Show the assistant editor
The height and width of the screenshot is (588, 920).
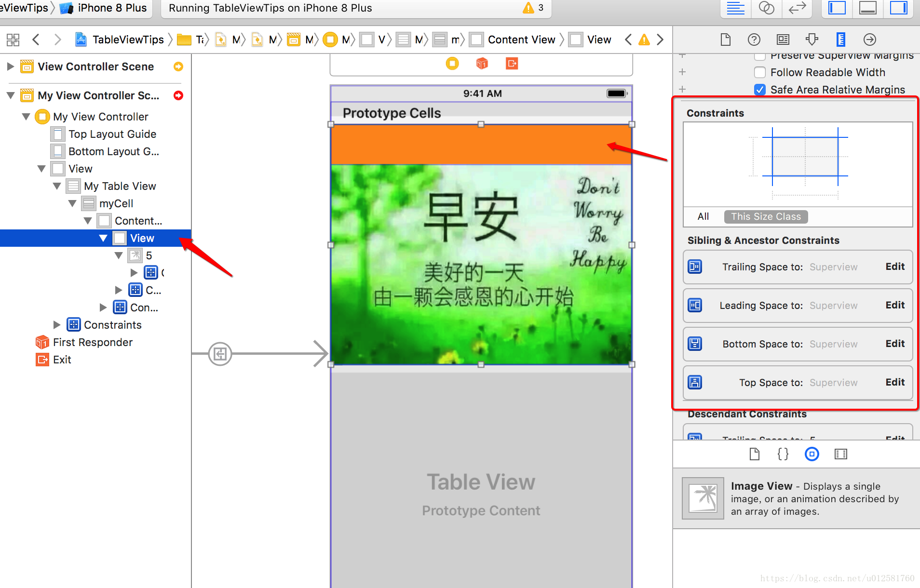(x=766, y=8)
